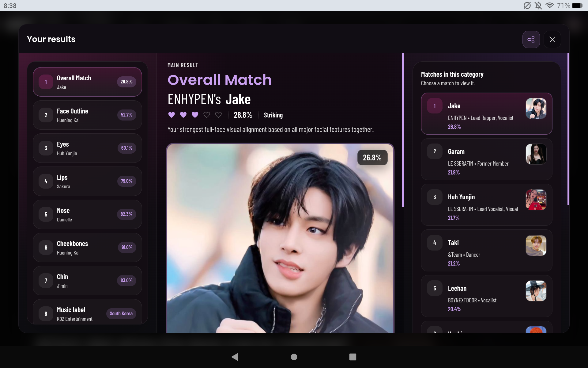Tap the Android home circle button
588x368 pixels.
(294, 357)
